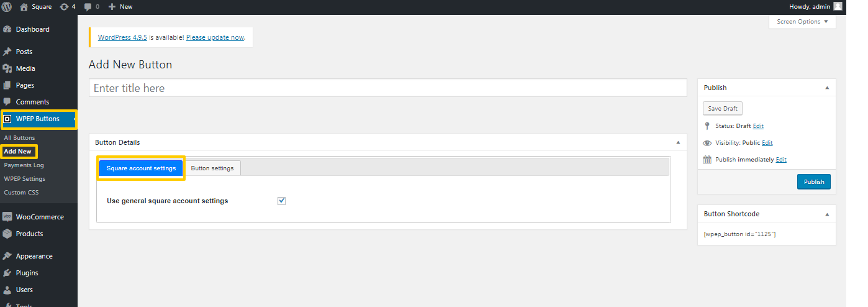Viewport: 868px width, 307px height.
Task: Open the updates icon showing 4
Action: click(63, 6)
